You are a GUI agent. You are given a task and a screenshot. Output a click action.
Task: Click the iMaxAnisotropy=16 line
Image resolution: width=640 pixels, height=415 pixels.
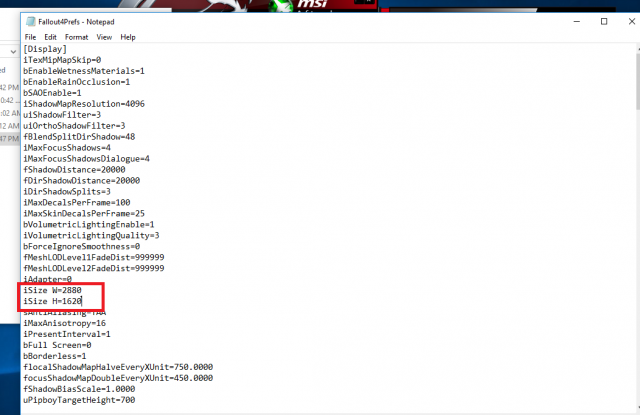[x=64, y=324]
